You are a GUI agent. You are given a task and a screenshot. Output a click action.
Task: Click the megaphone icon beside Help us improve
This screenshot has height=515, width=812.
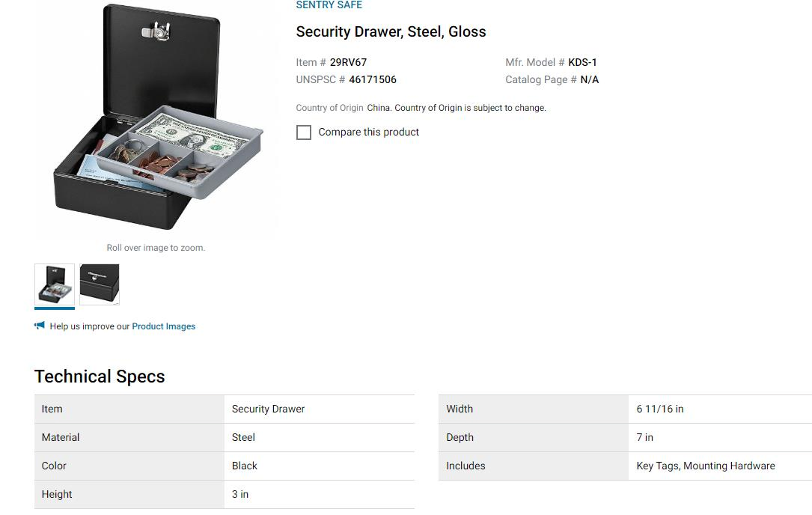point(40,326)
